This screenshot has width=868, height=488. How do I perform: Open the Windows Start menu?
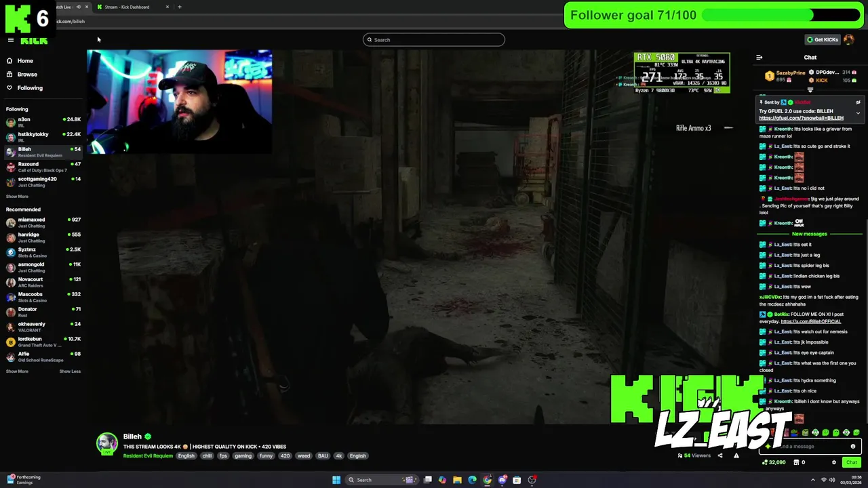(x=336, y=480)
